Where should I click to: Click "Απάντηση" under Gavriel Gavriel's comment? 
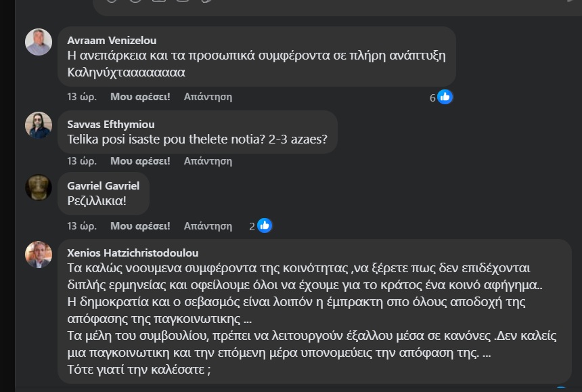(x=208, y=225)
